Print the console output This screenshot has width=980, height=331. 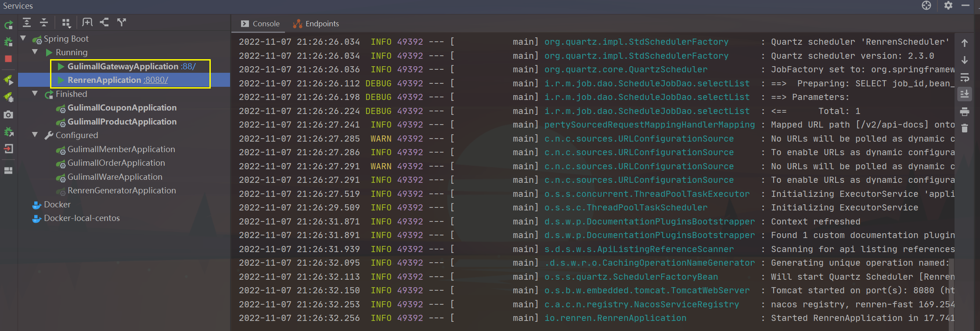(x=965, y=112)
